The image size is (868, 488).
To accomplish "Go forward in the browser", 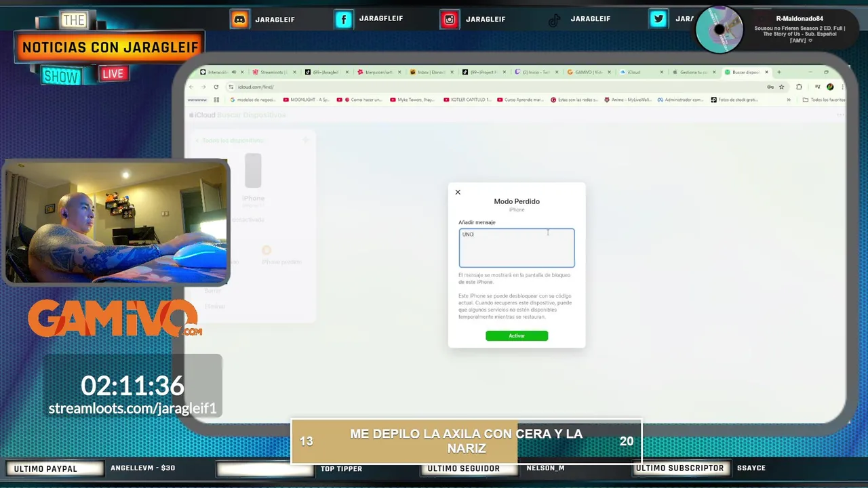I will 203,87.
